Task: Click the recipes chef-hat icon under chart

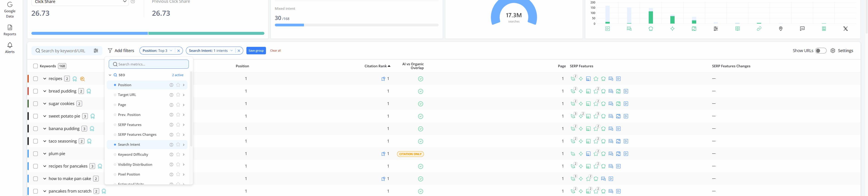Action: (651, 29)
